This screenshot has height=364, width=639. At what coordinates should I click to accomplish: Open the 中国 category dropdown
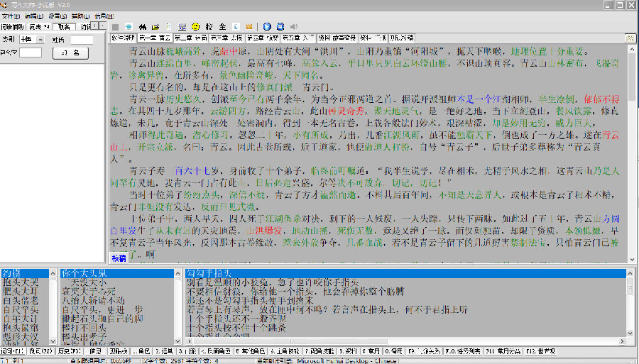click(40, 40)
